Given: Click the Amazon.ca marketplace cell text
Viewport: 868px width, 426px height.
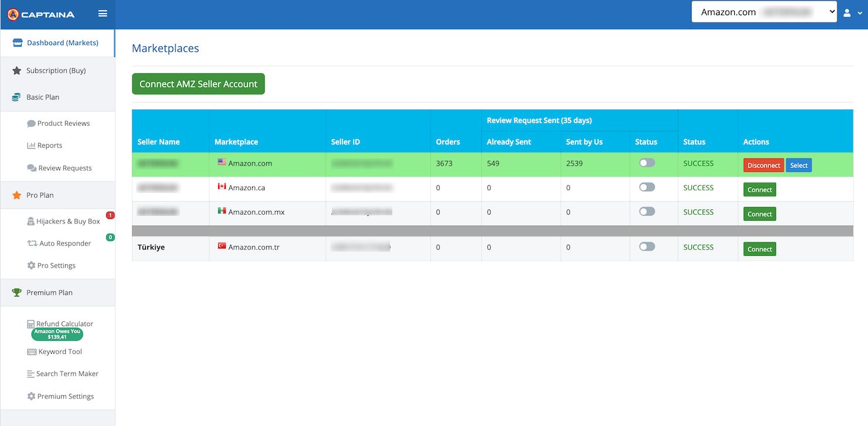Looking at the screenshot, I should (247, 188).
